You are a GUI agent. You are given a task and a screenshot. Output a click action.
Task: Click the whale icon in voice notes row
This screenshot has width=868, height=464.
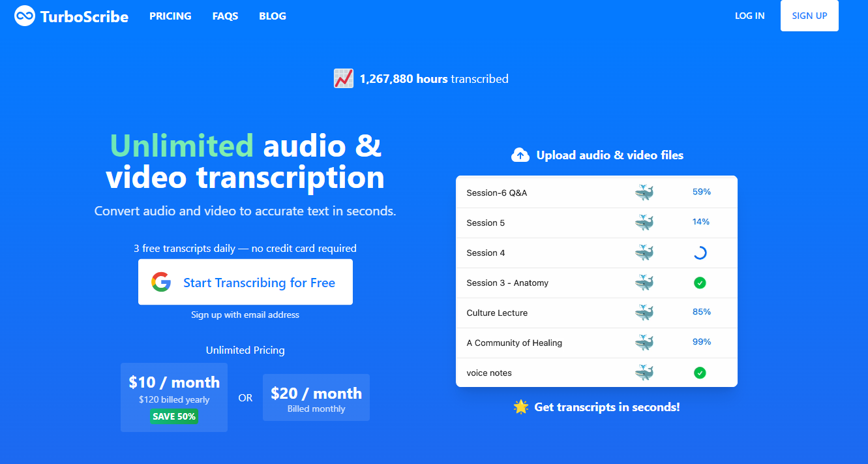pos(644,373)
